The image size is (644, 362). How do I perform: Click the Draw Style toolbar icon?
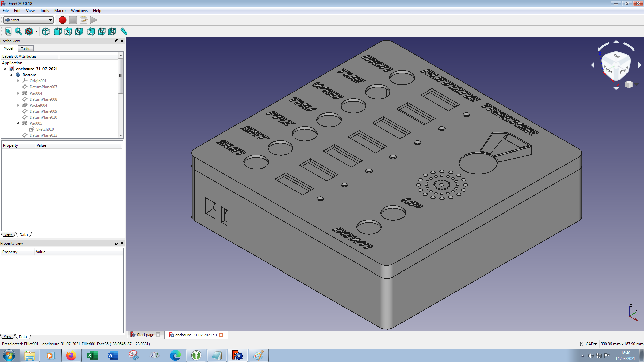tap(29, 32)
